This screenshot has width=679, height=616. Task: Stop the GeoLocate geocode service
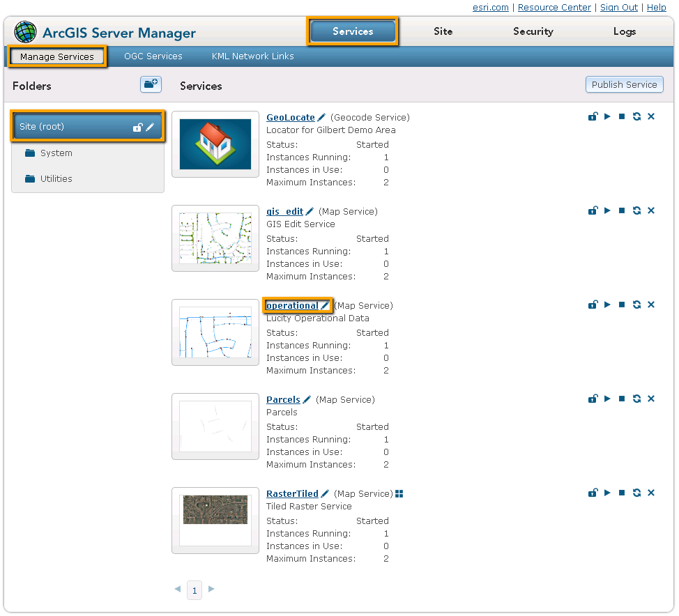coord(623,116)
